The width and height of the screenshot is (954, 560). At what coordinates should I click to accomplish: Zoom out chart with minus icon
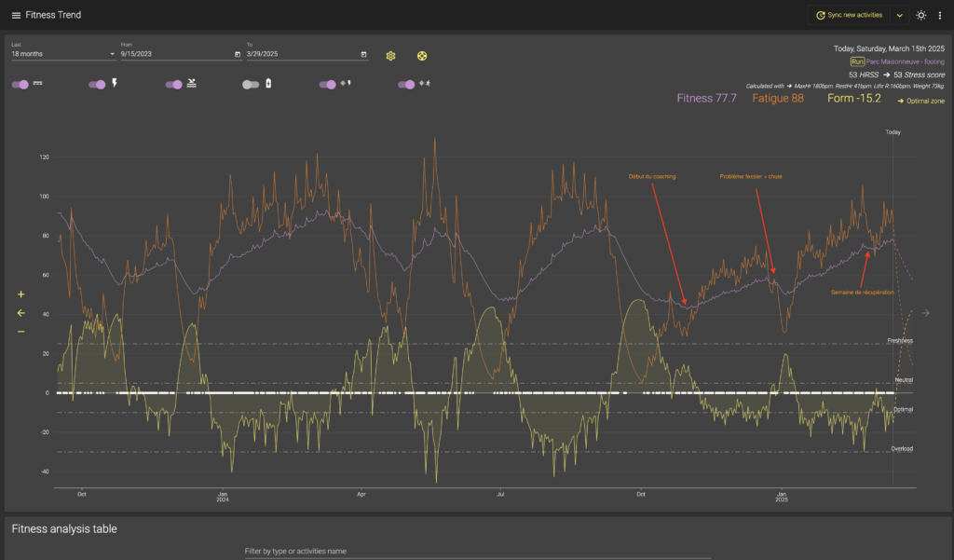20,332
